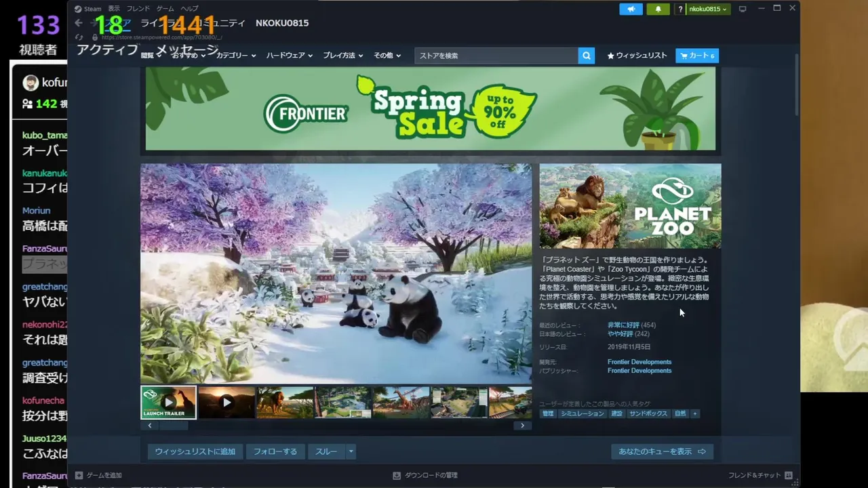Open the cart button with cart icon

[697, 56]
